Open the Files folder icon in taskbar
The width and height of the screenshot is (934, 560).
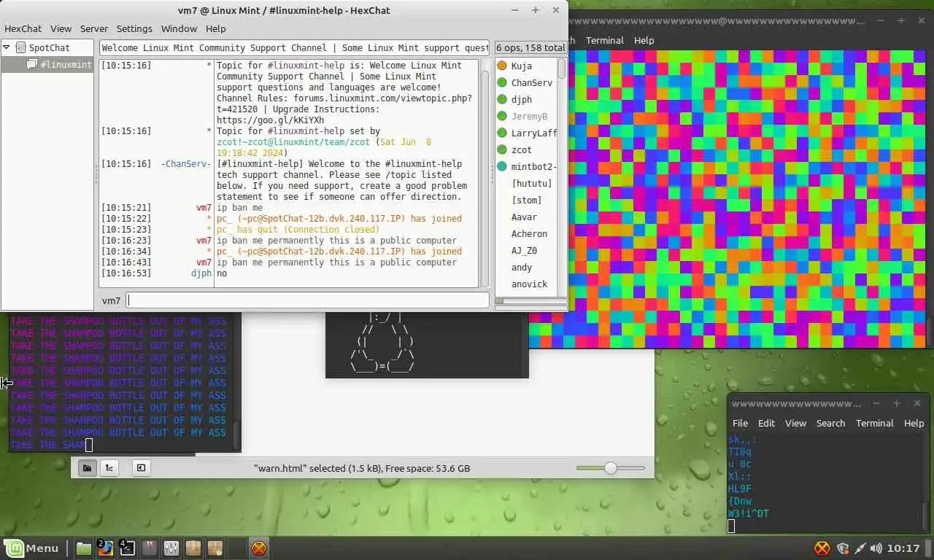tap(84, 548)
